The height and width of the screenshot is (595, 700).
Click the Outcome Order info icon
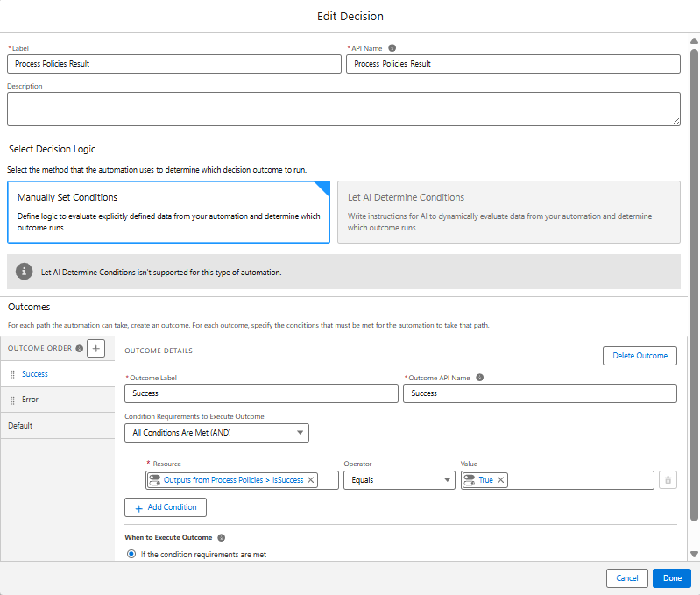coord(80,349)
